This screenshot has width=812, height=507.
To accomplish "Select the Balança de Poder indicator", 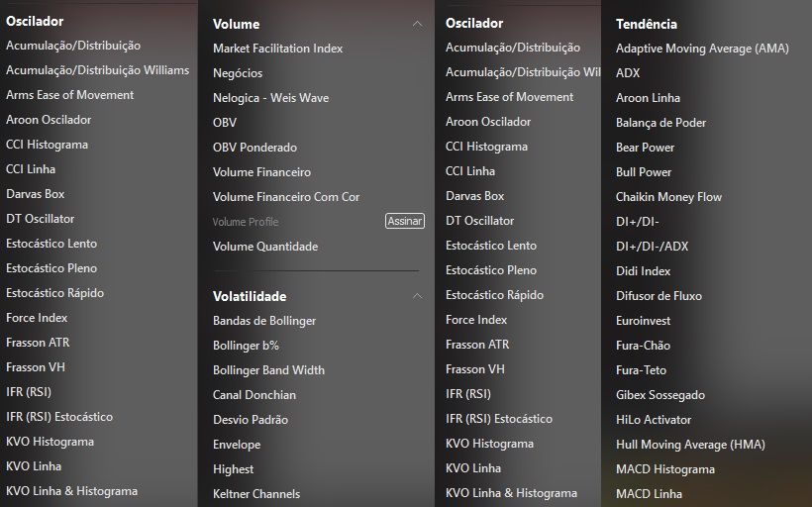I will pos(660,123).
